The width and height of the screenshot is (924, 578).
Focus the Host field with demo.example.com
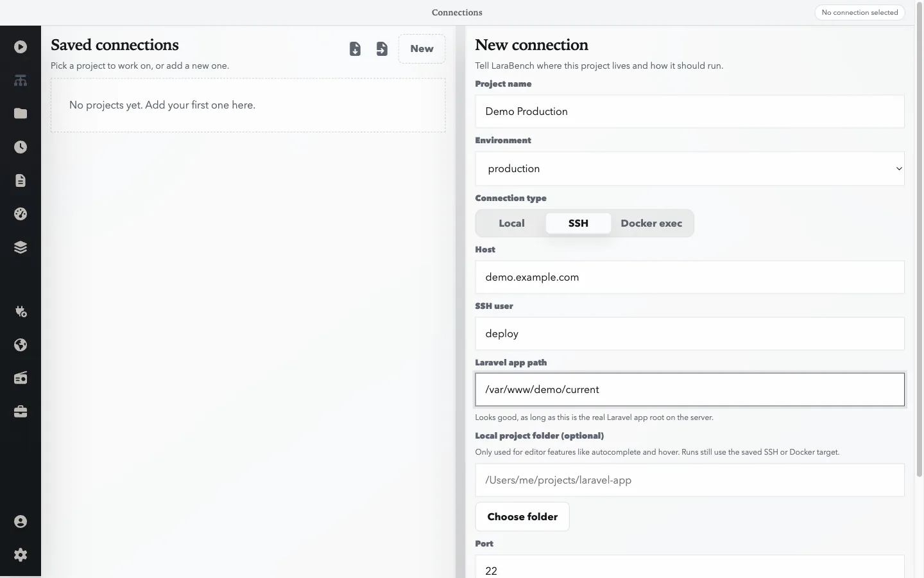pyautogui.click(x=690, y=277)
